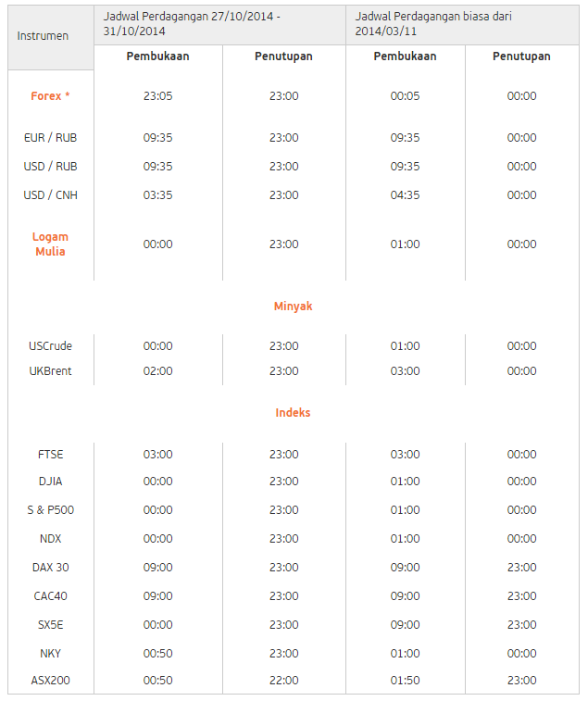Click the DAX 30 row label
The width and height of the screenshot is (588, 701).
pos(50,568)
